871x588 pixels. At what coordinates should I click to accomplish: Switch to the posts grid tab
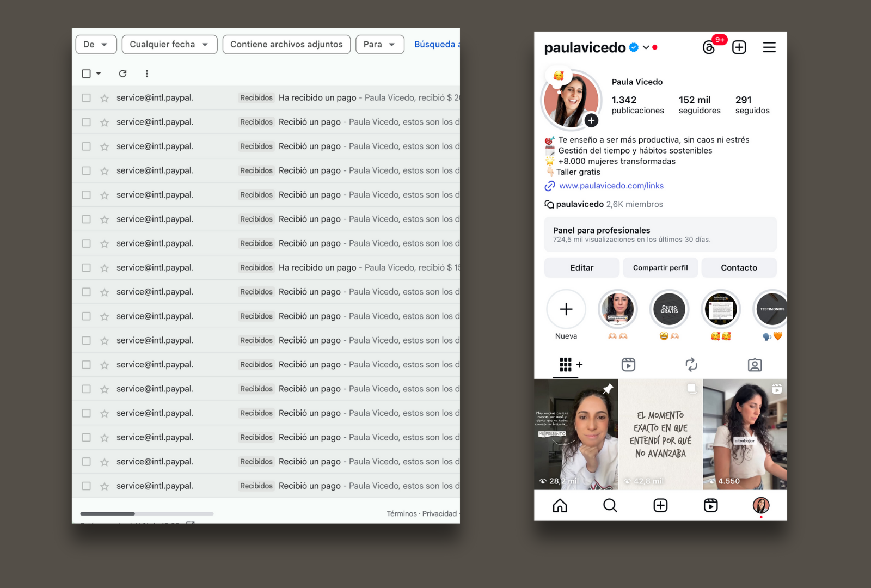[566, 365]
